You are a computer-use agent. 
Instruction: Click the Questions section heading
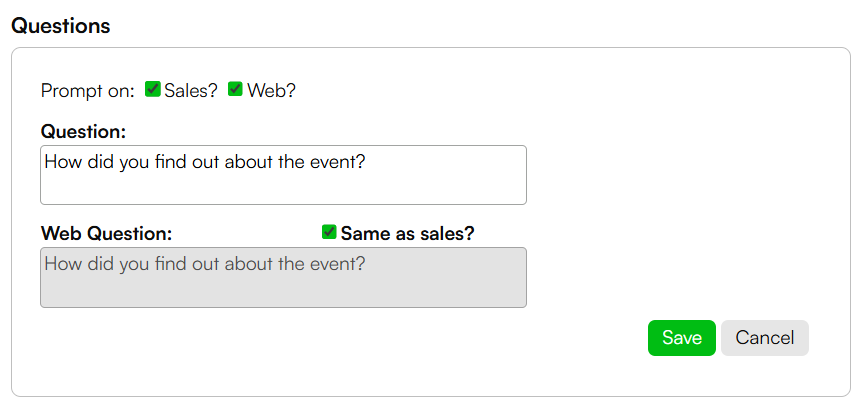tap(60, 26)
